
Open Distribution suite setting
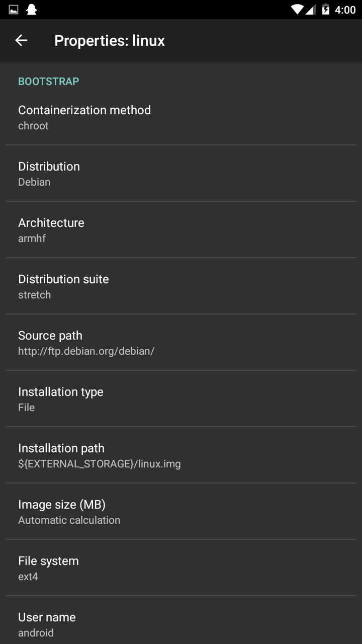(x=181, y=286)
